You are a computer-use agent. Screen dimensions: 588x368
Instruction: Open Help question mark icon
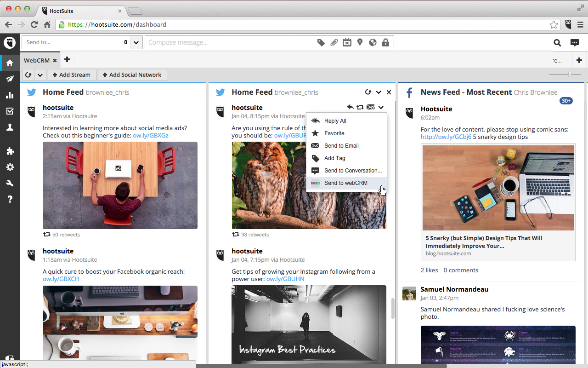pos(10,199)
